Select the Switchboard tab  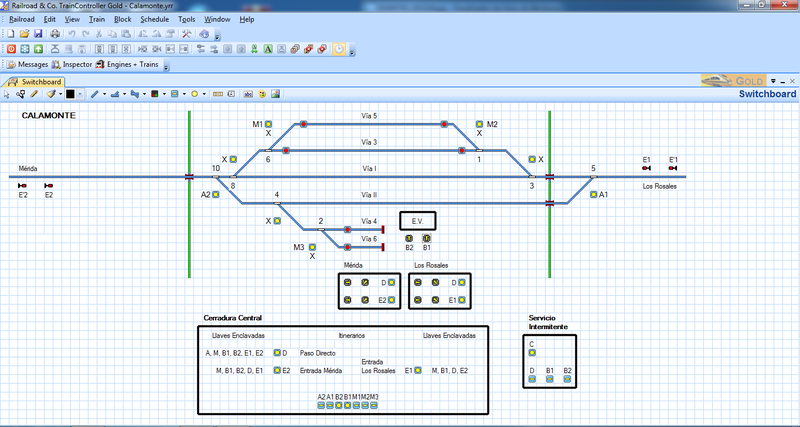point(35,82)
